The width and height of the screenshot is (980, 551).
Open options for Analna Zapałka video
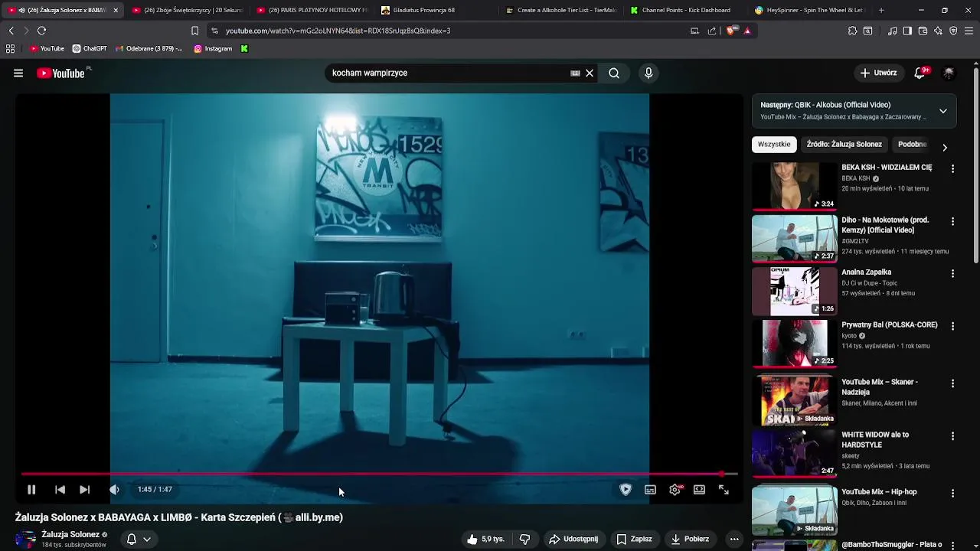(x=952, y=273)
